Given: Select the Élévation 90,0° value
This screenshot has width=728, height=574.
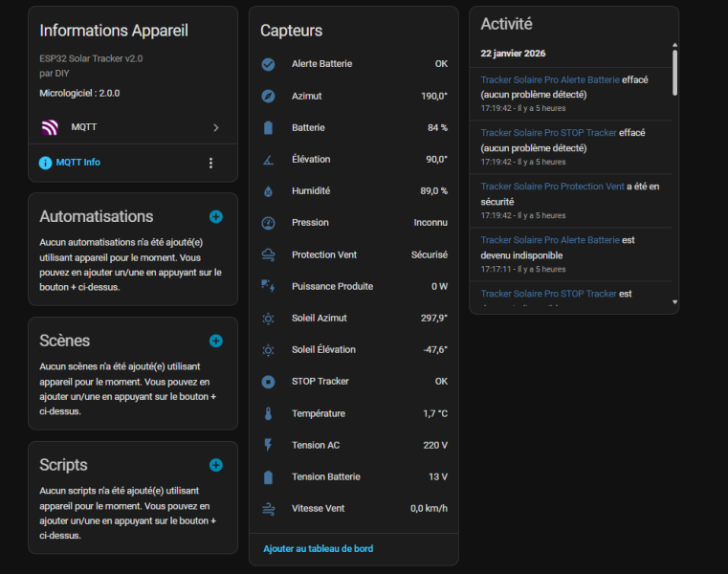Looking at the screenshot, I should 436,160.
